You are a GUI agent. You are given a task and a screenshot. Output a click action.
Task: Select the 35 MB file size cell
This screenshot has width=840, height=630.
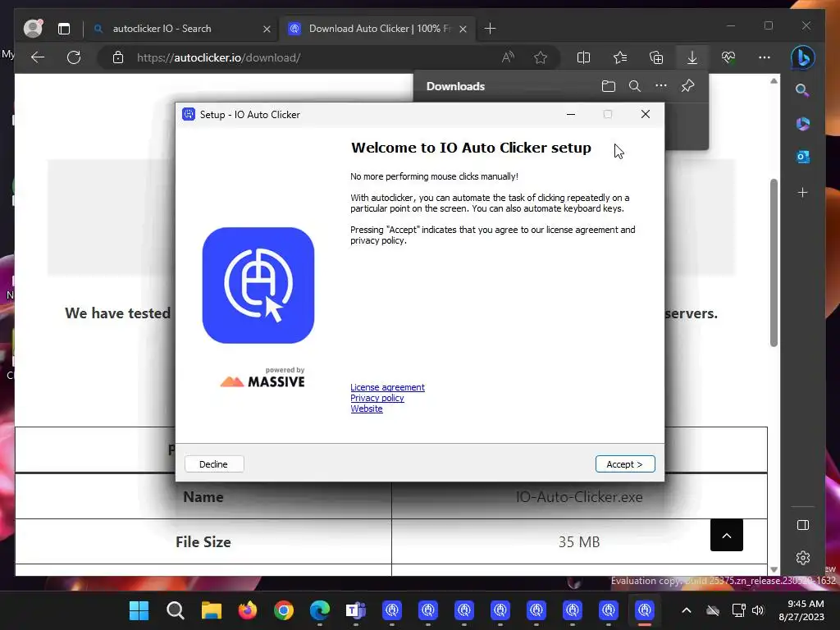[x=579, y=541]
